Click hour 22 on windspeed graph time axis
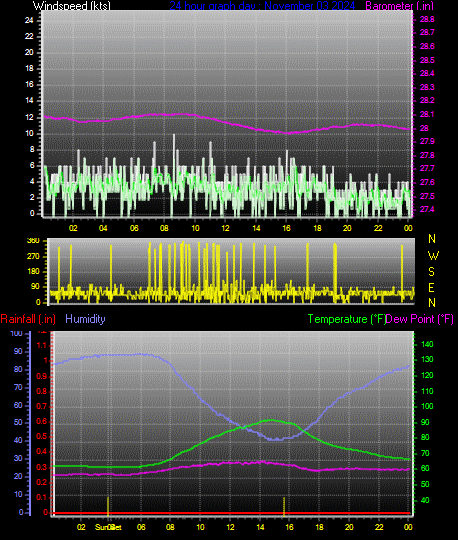458x540 pixels. point(378,228)
